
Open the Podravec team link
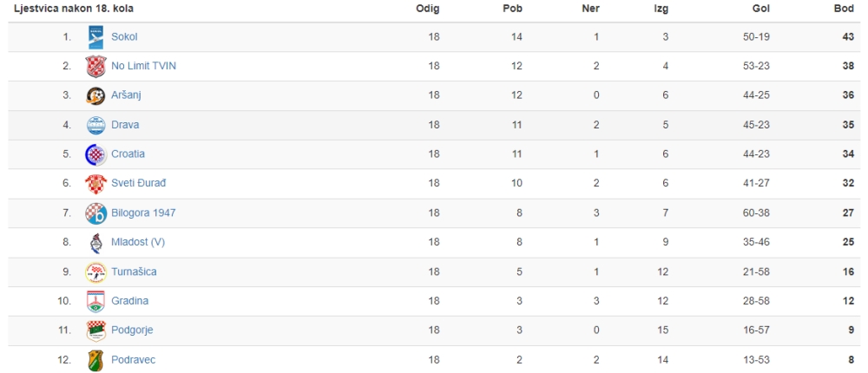(134, 360)
